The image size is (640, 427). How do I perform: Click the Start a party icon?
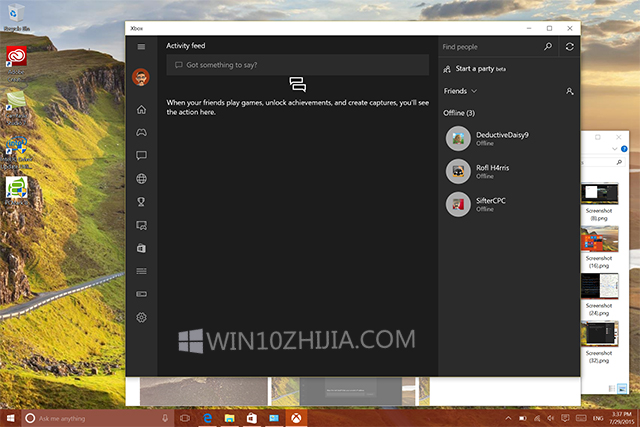[447, 69]
